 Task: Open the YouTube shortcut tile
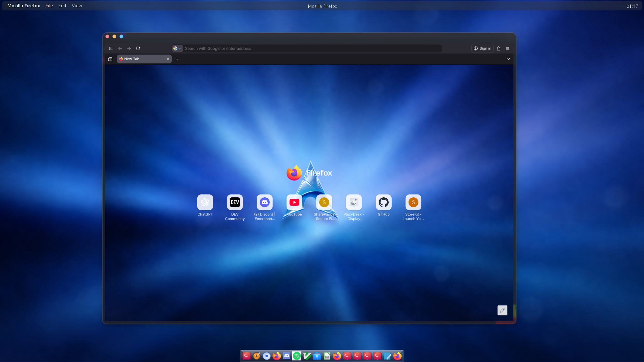tap(294, 202)
